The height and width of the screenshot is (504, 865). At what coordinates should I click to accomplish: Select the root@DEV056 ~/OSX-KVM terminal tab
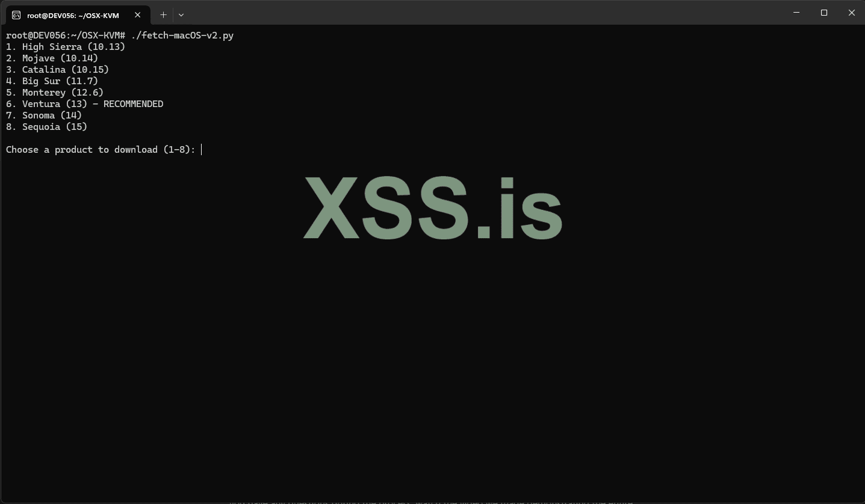(77, 14)
